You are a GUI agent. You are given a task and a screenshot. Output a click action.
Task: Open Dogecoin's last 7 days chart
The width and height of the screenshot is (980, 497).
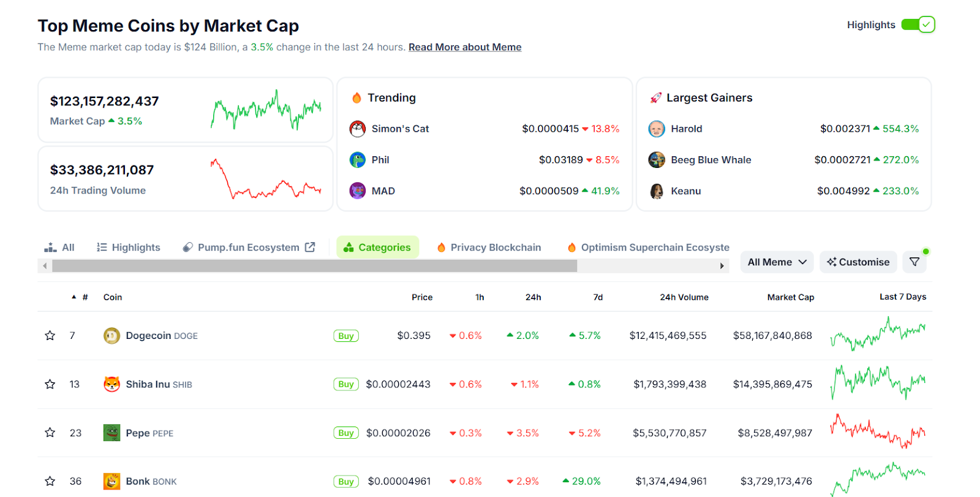pyautogui.click(x=878, y=334)
